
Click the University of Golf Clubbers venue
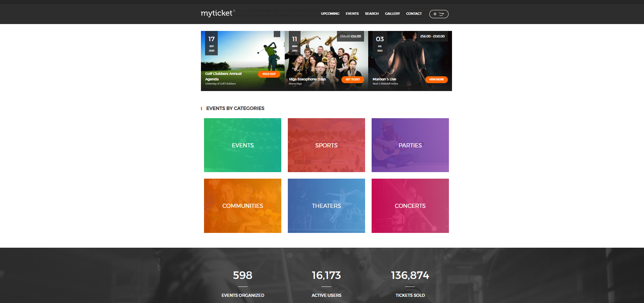(x=221, y=84)
